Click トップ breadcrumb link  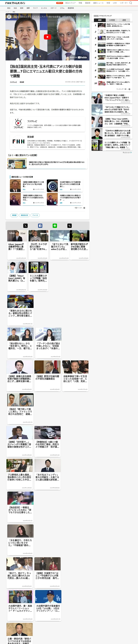pos(7,12)
